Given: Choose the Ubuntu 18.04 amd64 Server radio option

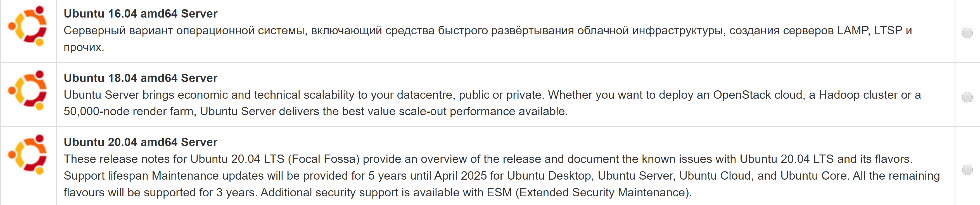Looking at the screenshot, I should pos(967,97).
